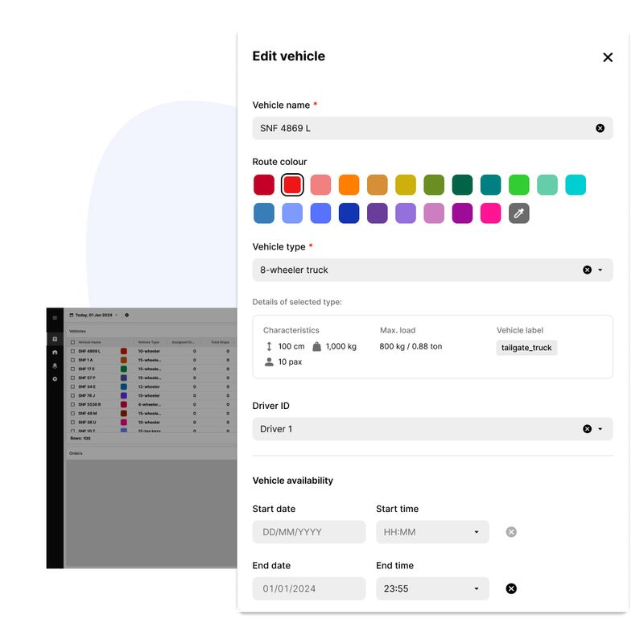644x644 pixels.
Task: Select the SNF 17 E row checkbox
Action: 72,369
